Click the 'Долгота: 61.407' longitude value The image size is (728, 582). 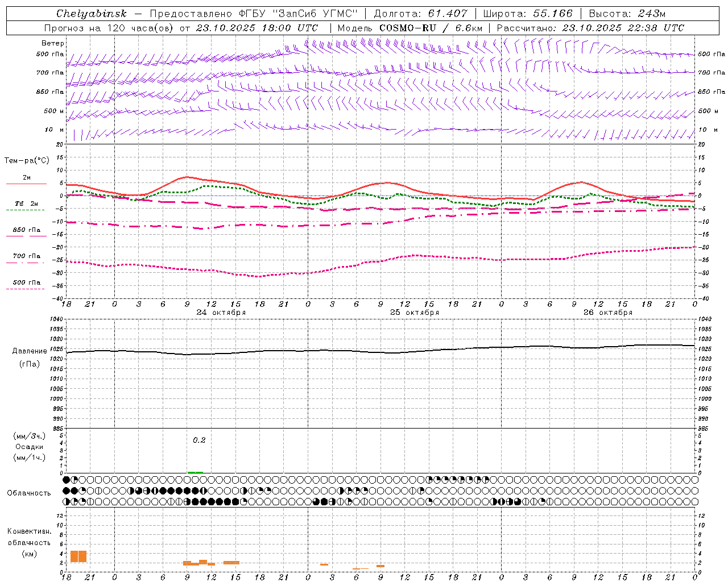pos(420,14)
